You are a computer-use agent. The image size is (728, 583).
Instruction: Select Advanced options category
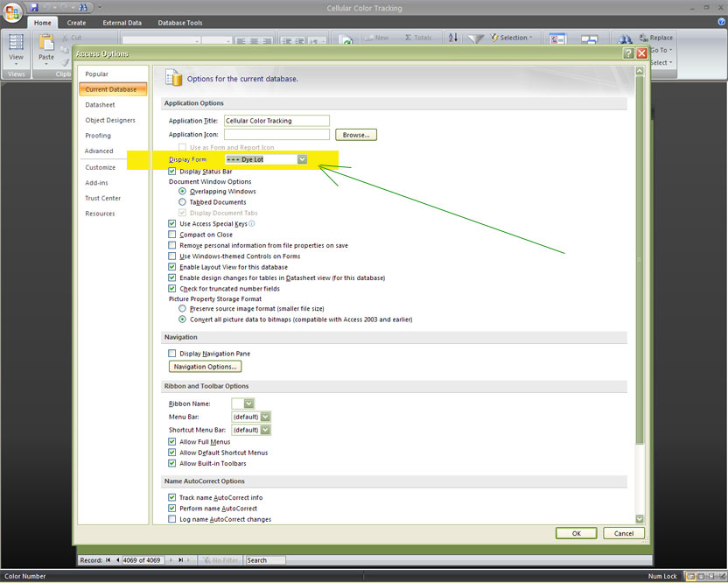pyautogui.click(x=99, y=151)
